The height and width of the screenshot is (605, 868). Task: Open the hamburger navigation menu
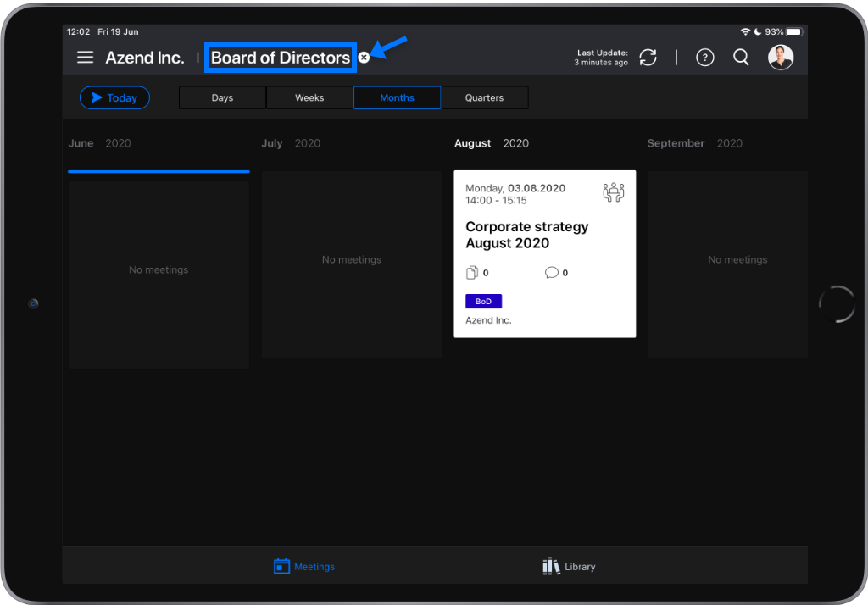pos(85,57)
